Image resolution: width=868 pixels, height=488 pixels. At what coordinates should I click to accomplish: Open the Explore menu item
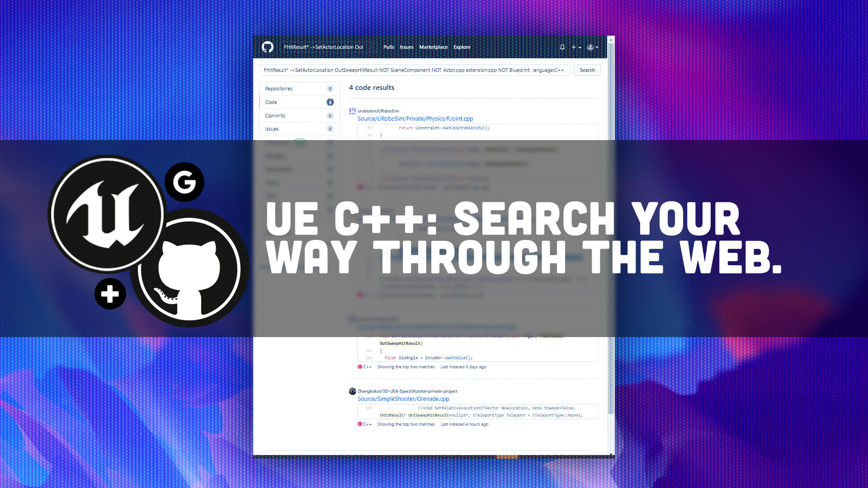[x=462, y=47]
